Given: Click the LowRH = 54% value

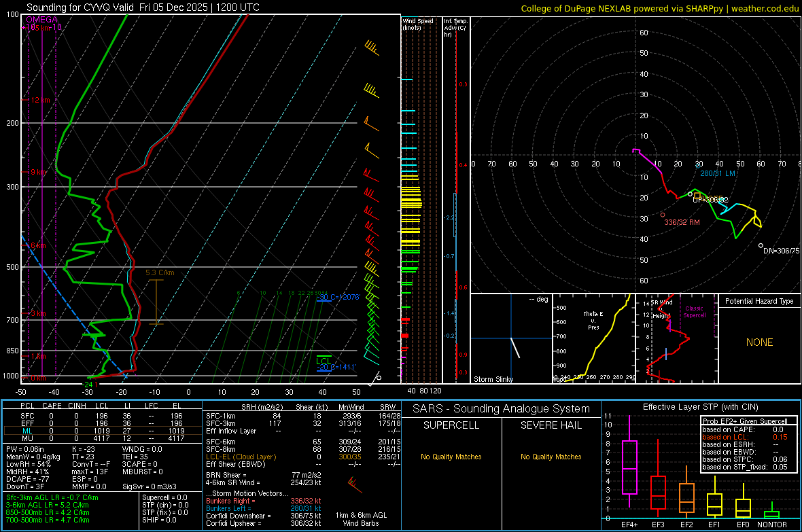Looking at the screenshot, I should click(29, 464).
